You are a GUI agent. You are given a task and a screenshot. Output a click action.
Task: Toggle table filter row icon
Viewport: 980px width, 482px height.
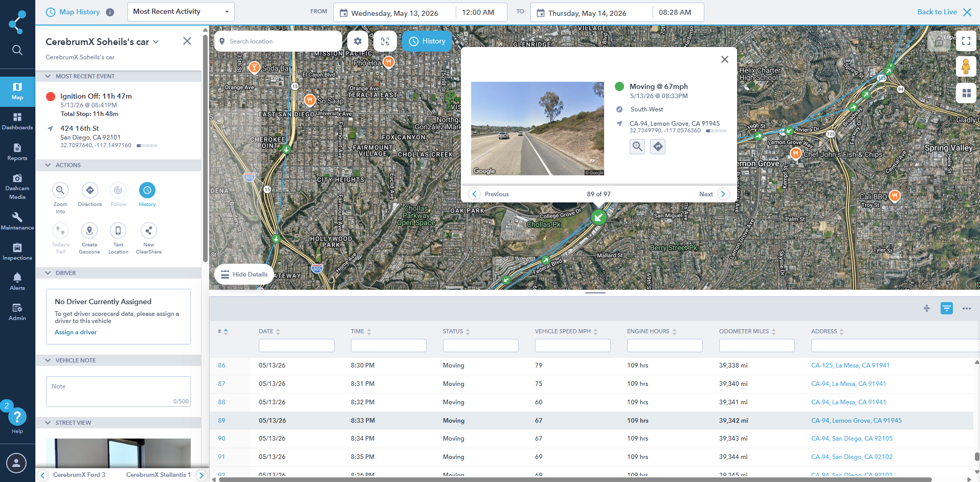coord(947,308)
